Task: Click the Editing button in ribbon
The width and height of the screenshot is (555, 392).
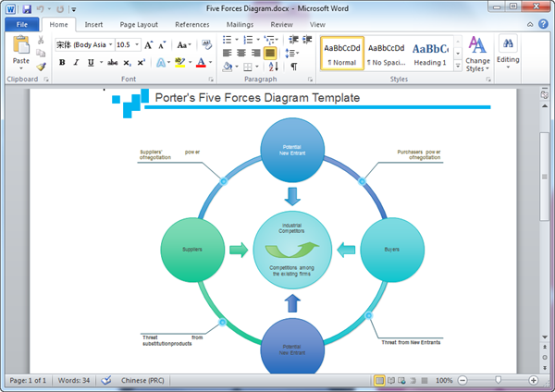Action: (x=508, y=52)
